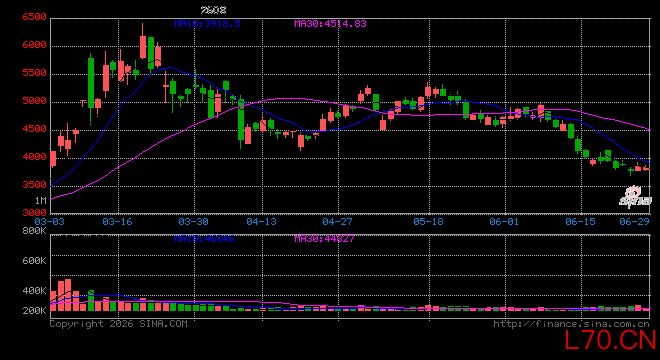Click the volume MA30:44827 label
Image resolution: width=660 pixels, height=360 pixels.
pos(325,239)
